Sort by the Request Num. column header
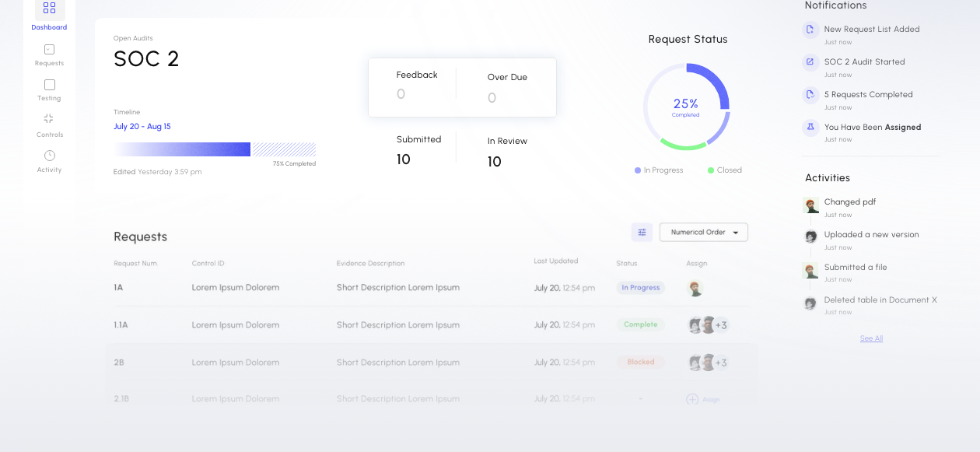 pyautogui.click(x=135, y=264)
